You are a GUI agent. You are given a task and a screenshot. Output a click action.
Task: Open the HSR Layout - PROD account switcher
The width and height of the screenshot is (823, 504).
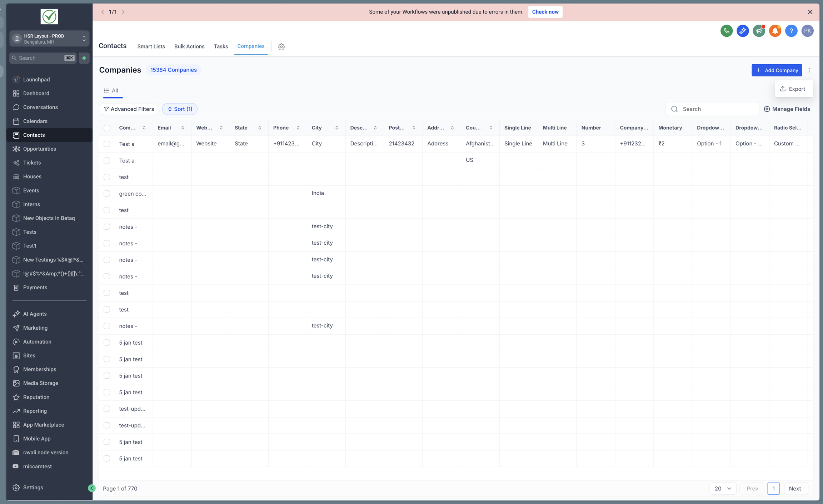point(49,39)
